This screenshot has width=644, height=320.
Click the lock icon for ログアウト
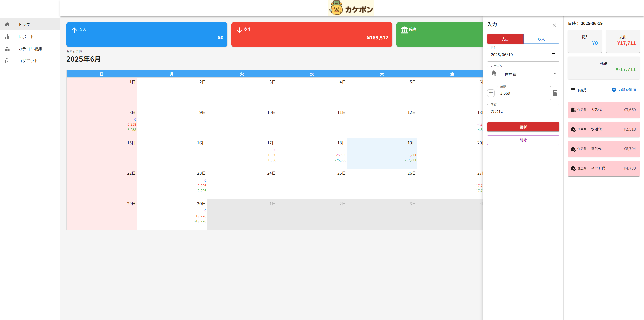(7, 61)
